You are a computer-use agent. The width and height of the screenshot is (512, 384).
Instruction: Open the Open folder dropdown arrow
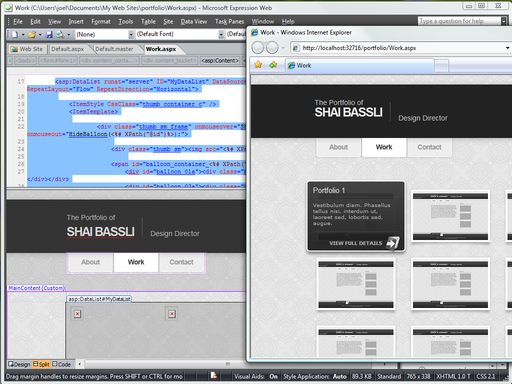(x=40, y=35)
